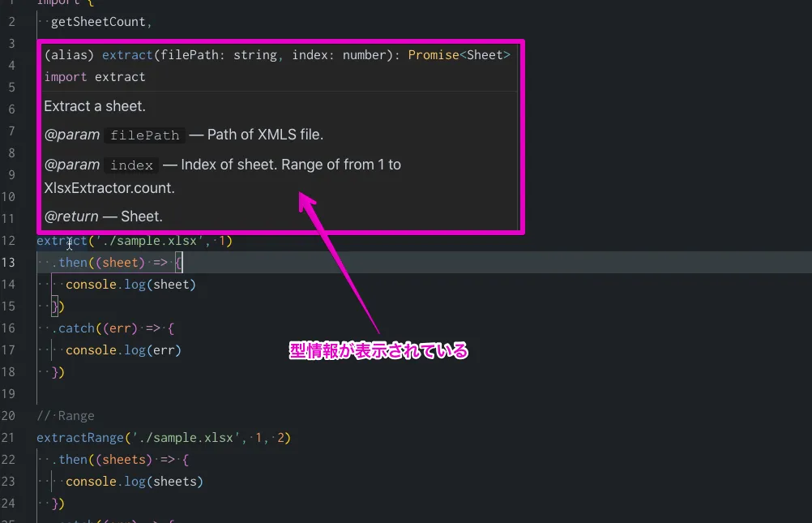The height and width of the screenshot is (523, 812).
Task: Click console.log(sheet) on line 14
Action: [x=130, y=285]
